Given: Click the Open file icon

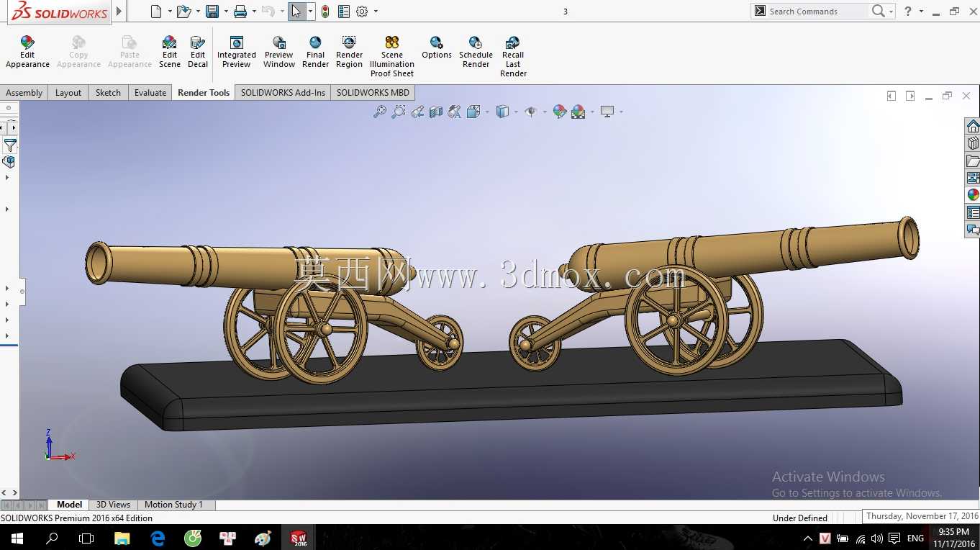Looking at the screenshot, I should pos(183,12).
